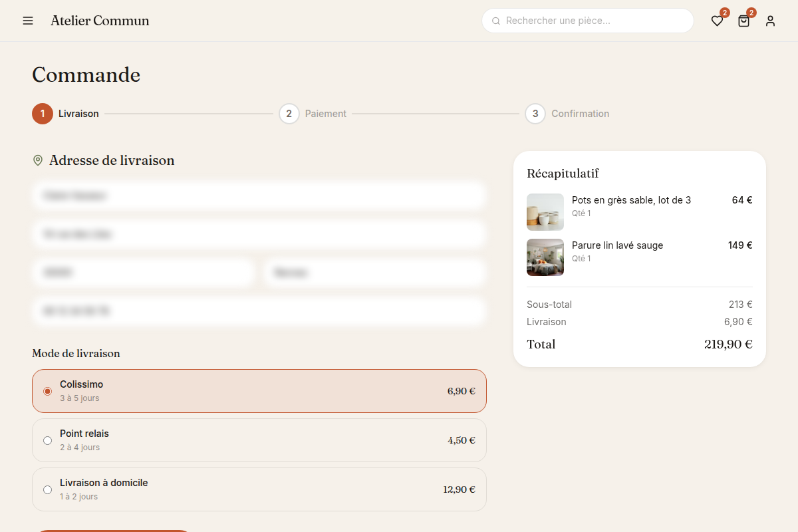Click the 213 € subtotal value
798x532 pixels.
tap(740, 305)
